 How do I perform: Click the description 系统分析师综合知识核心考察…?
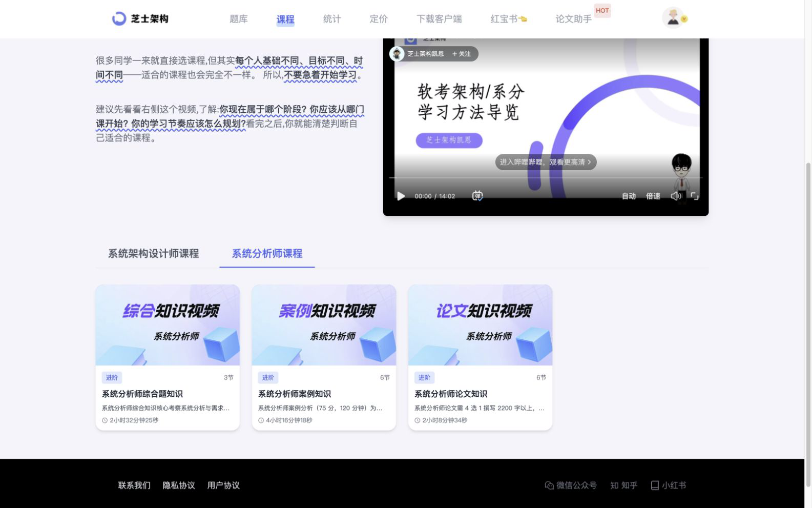tap(165, 408)
